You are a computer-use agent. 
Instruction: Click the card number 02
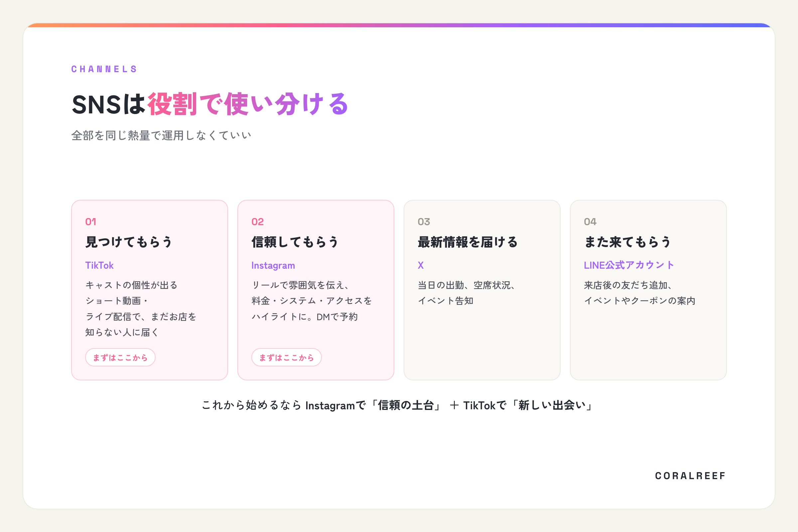click(257, 221)
